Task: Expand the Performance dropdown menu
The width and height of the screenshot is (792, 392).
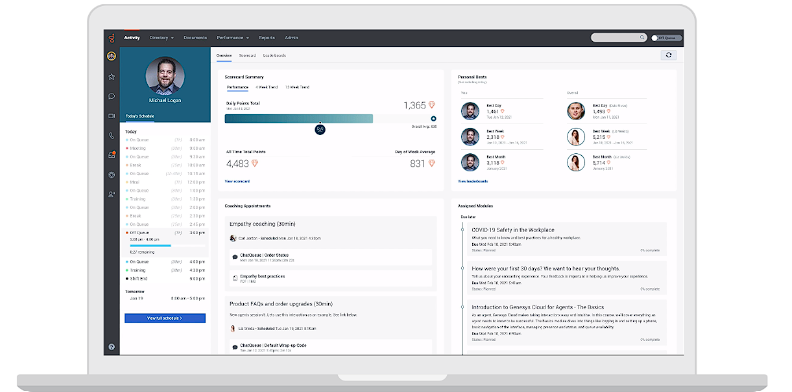Action: [233, 37]
